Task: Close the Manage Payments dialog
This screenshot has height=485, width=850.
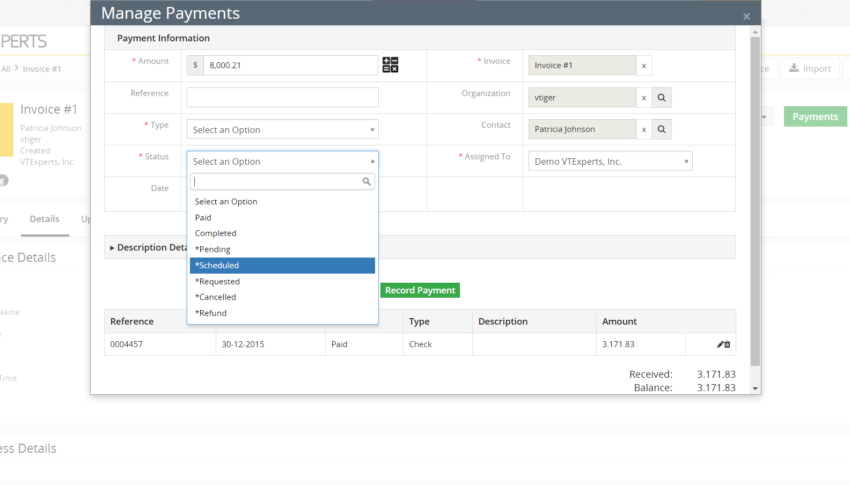Action: (x=746, y=16)
